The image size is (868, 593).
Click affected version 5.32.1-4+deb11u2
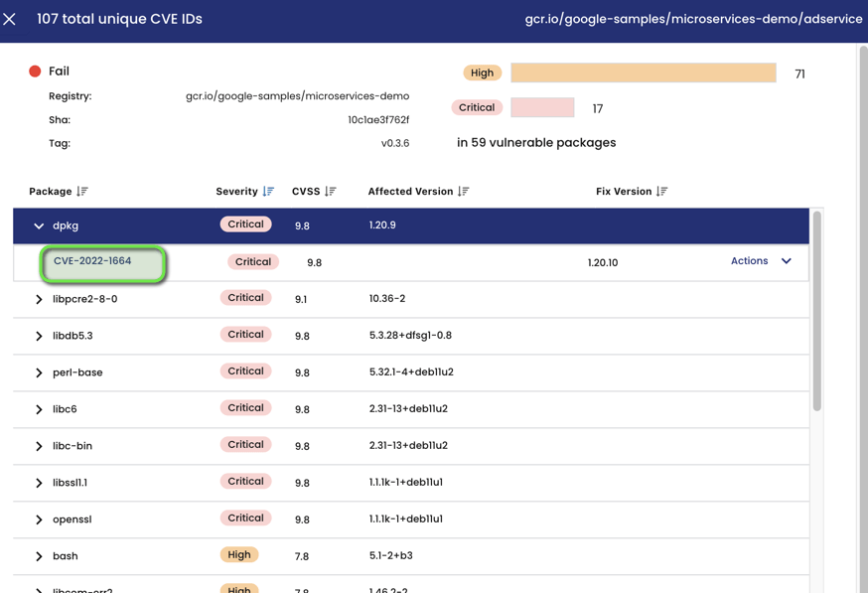[411, 372]
